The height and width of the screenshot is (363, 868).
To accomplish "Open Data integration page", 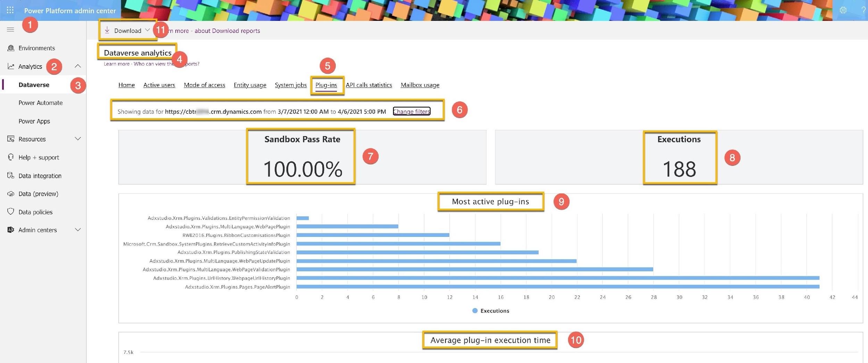I will [x=40, y=176].
